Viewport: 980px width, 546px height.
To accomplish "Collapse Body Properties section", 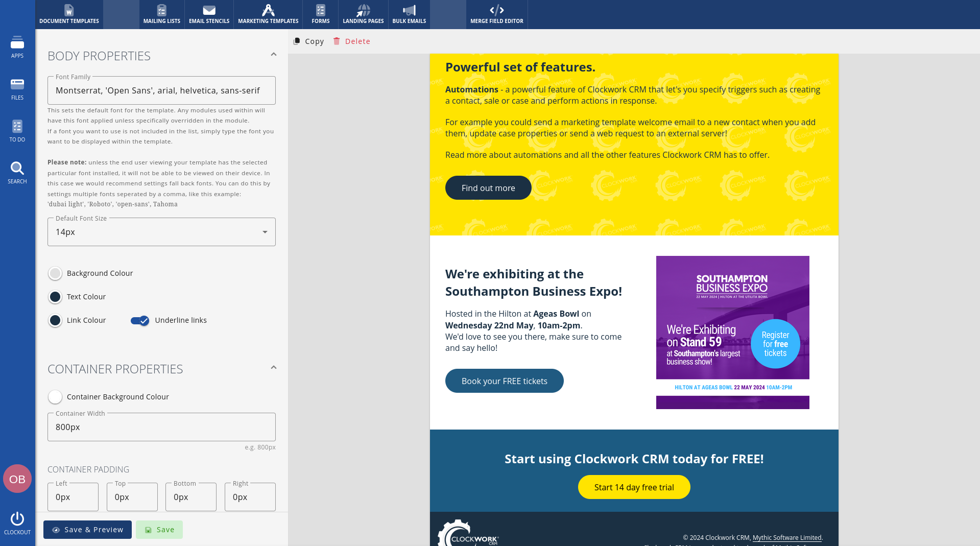I will 274,55.
